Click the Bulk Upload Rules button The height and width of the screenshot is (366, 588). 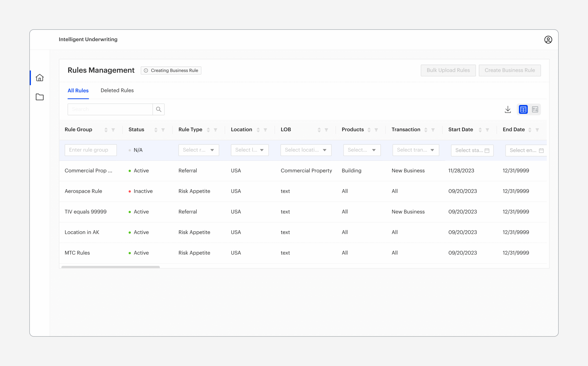(448, 70)
